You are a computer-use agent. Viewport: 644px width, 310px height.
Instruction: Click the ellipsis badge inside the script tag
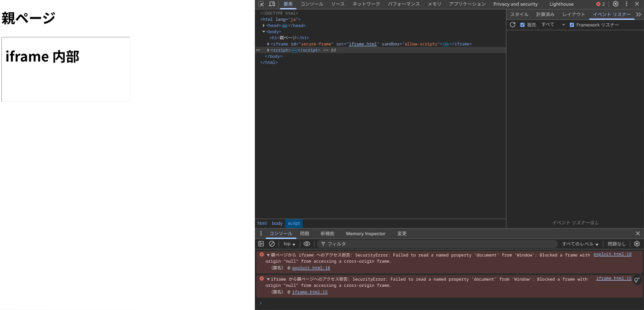tap(294, 50)
